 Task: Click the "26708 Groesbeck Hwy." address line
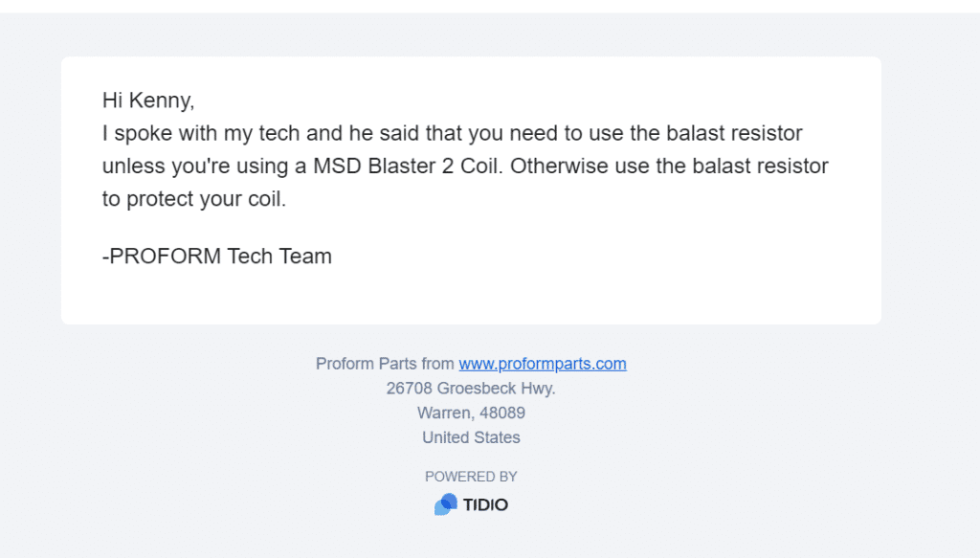[471, 389]
